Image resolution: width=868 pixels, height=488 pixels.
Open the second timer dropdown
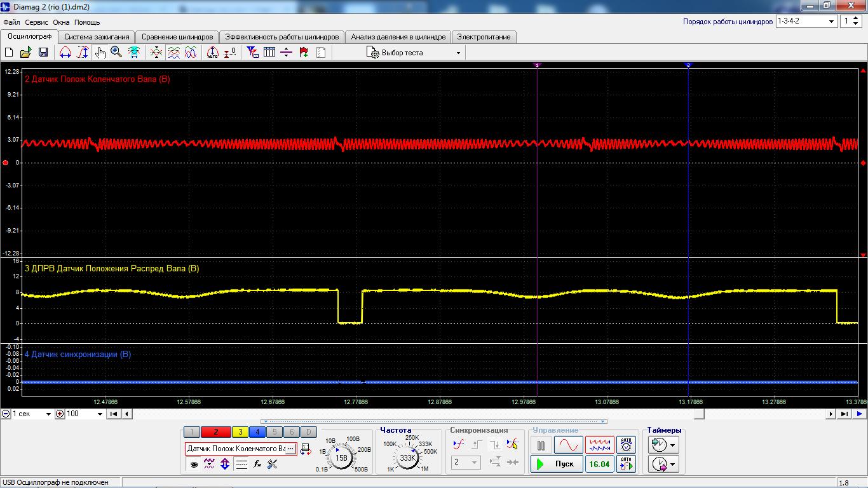(663, 465)
